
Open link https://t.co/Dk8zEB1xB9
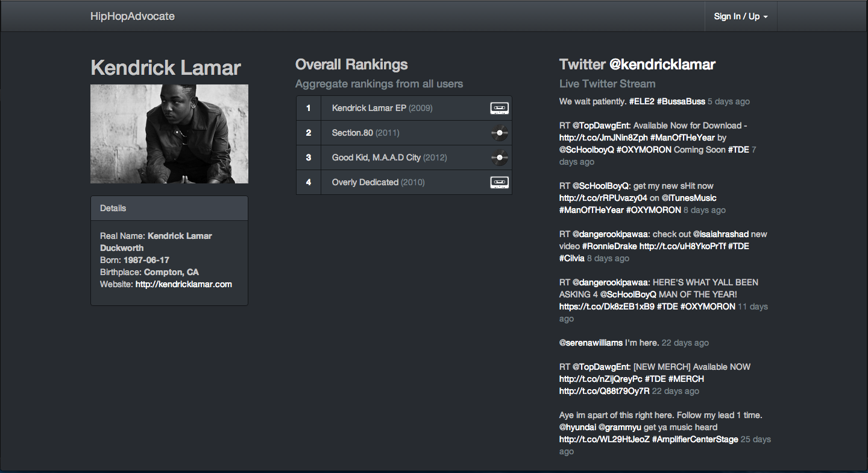[x=607, y=306]
